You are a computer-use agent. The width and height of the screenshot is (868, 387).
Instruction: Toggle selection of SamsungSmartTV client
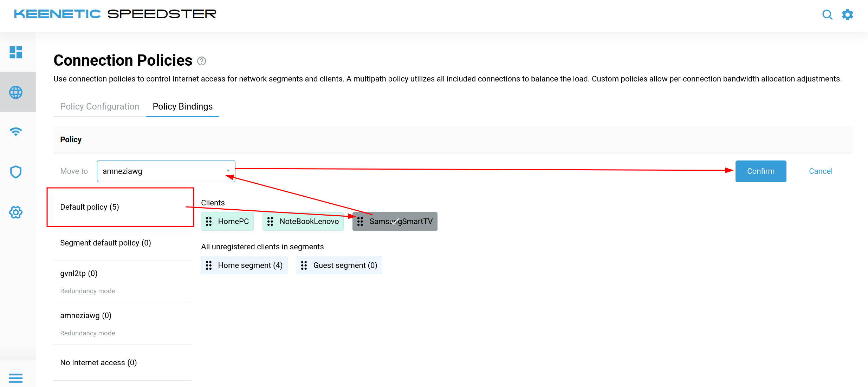tap(395, 221)
